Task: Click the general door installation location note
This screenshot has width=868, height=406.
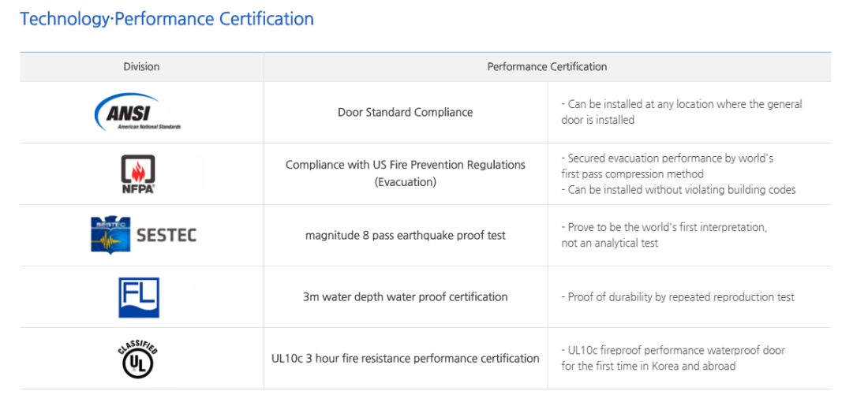Action: (x=682, y=112)
